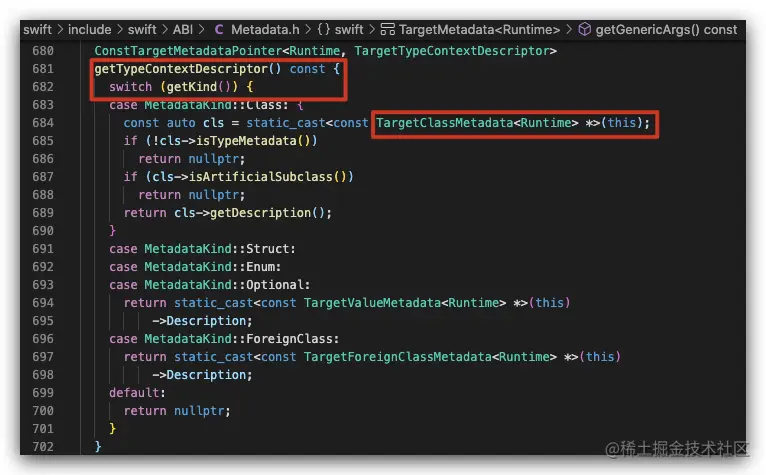
Task: Open getGenericArgs() const breadcrumb
Action: pyautogui.click(x=666, y=30)
